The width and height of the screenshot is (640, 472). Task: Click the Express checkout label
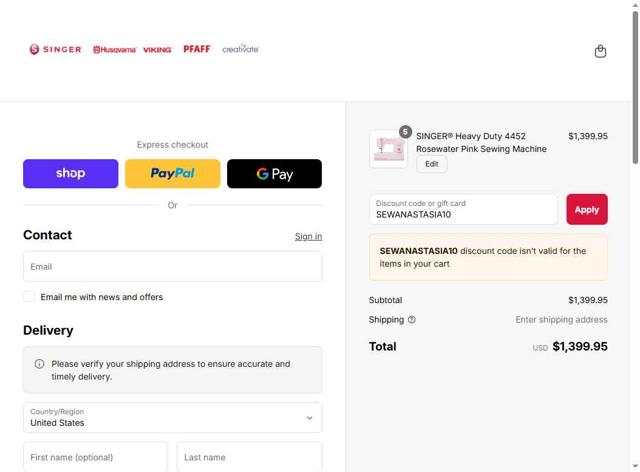[172, 145]
